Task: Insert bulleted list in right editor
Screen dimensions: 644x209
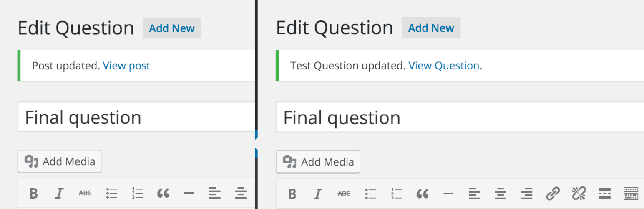Action: 370,194
